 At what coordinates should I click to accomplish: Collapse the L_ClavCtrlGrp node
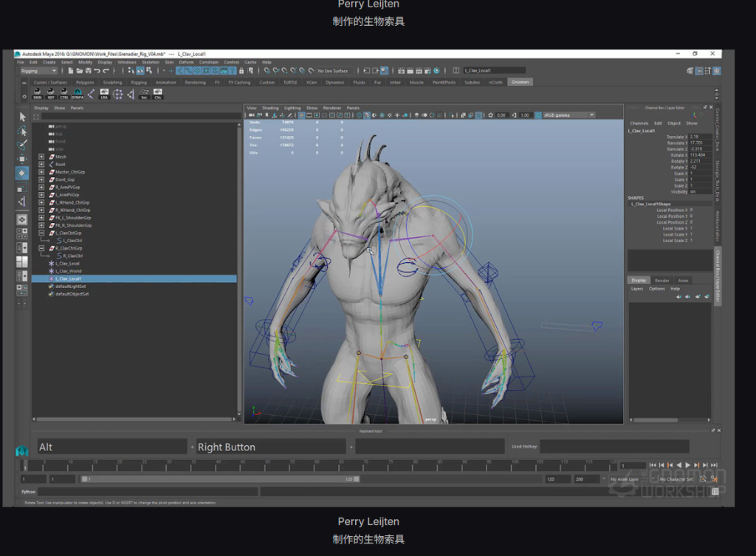[41, 233]
